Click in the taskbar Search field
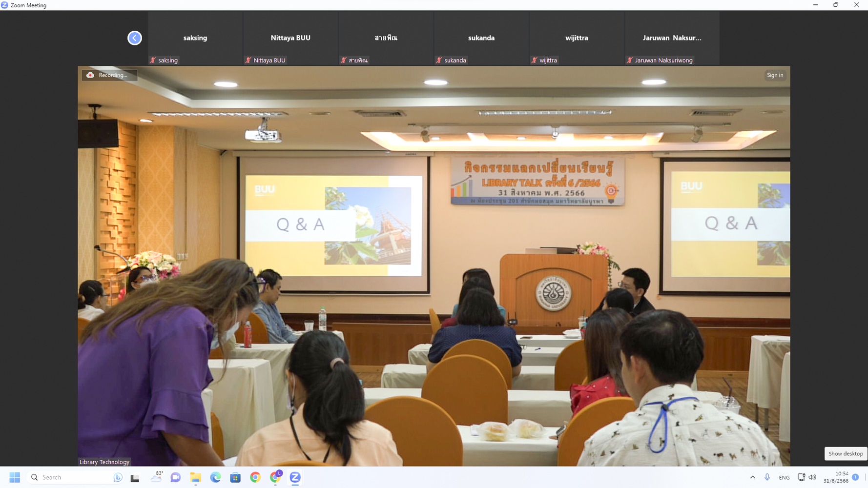This screenshot has width=868, height=488. (x=73, y=477)
